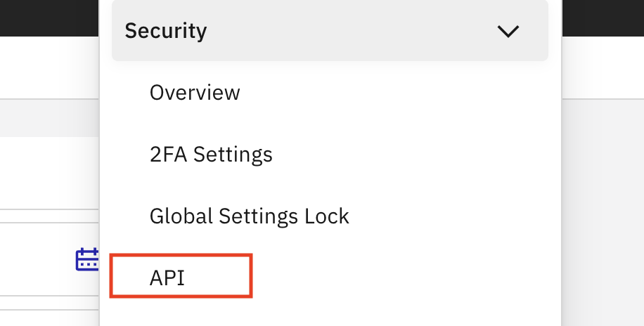The width and height of the screenshot is (644, 326).
Task: Click the blue calendar icon
Action: pyautogui.click(x=87, y=259)
